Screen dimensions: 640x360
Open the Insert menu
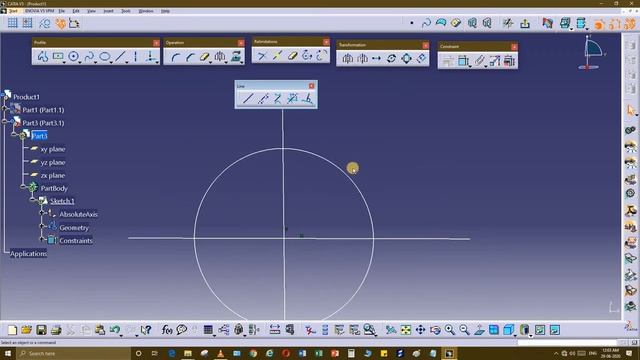coord(108,11)
